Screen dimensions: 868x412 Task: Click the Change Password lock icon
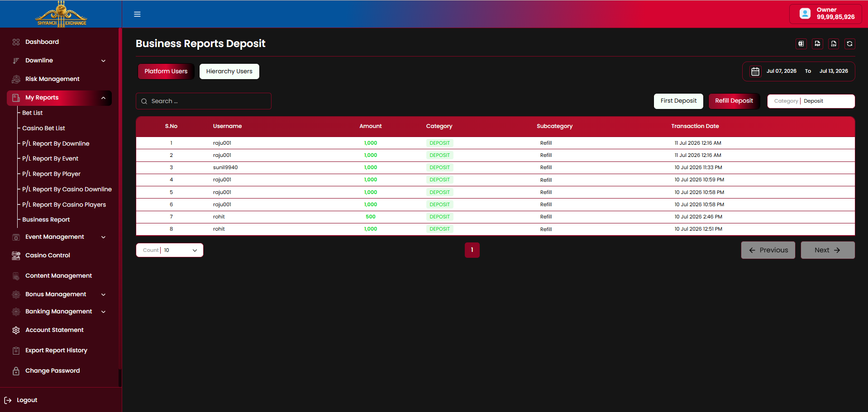[16, 371]
